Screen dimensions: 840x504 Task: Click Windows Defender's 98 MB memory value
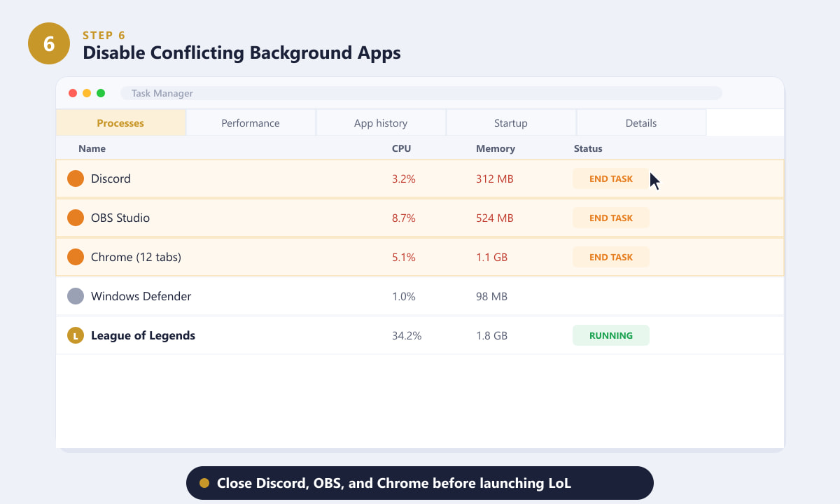point(491,296)
